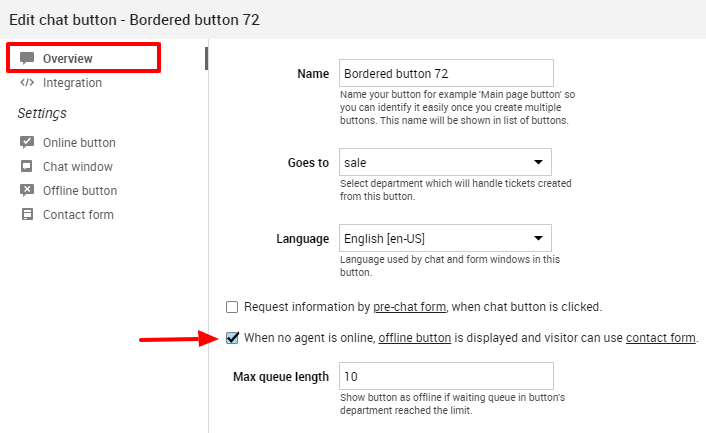Click the Contact form sidebar icon
The height and width of the screenshot is (433, 706).
27,215
